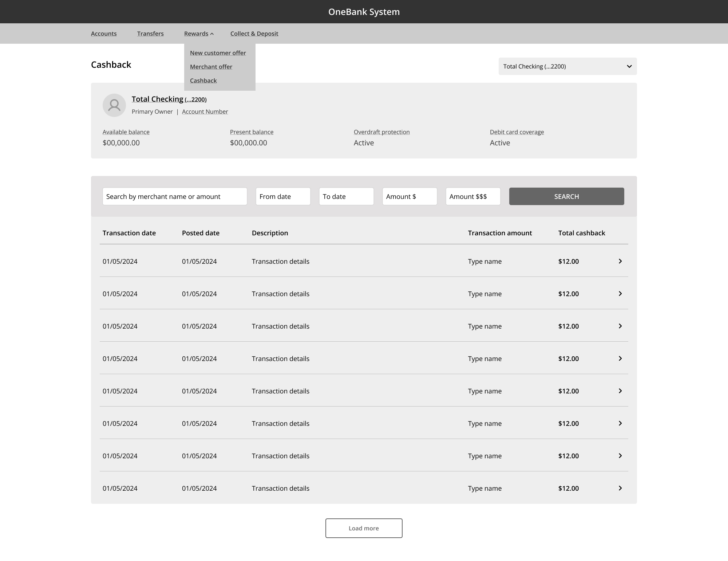Screen dimensions: 728x561
Task: Open the Overdraft protection link
Action: click(x=381, y=132)
